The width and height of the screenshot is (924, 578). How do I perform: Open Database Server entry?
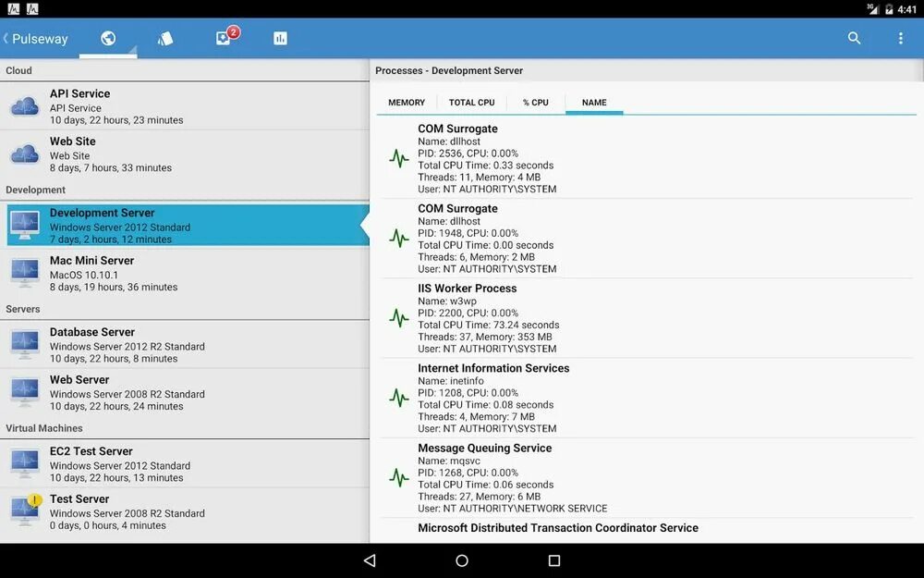[185, 344]
